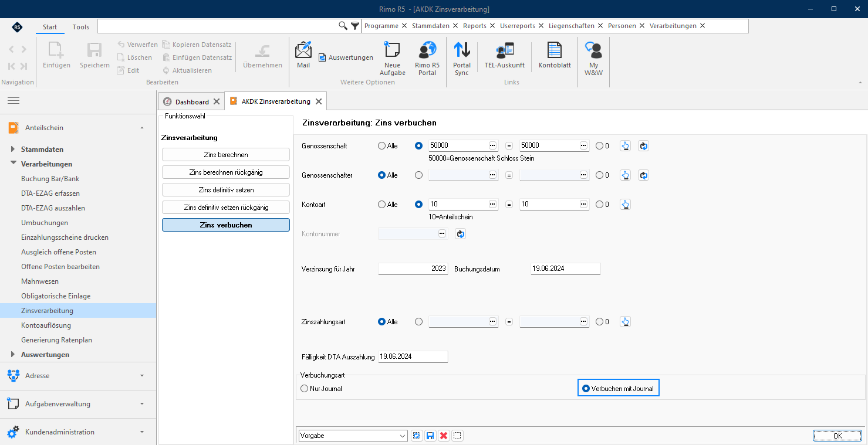Open My W&W
The image size is (868, 445).
point(594,58)
